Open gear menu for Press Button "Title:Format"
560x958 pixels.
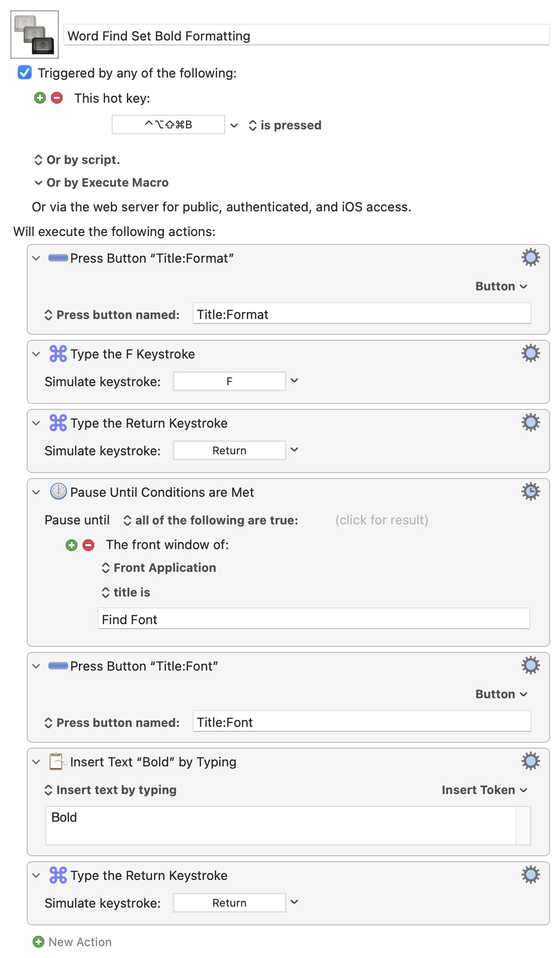[x=531, y=257]
